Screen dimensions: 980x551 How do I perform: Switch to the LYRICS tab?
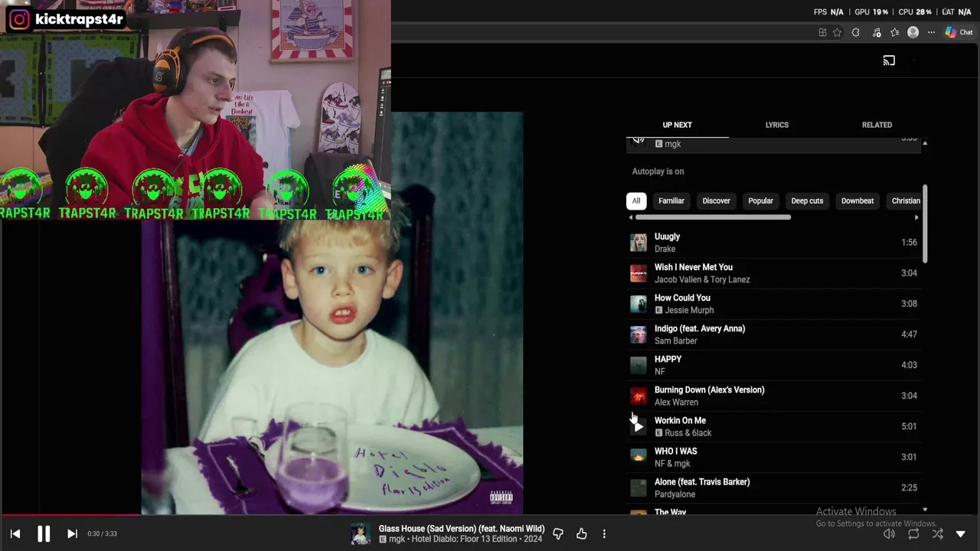tap(776, 125)
